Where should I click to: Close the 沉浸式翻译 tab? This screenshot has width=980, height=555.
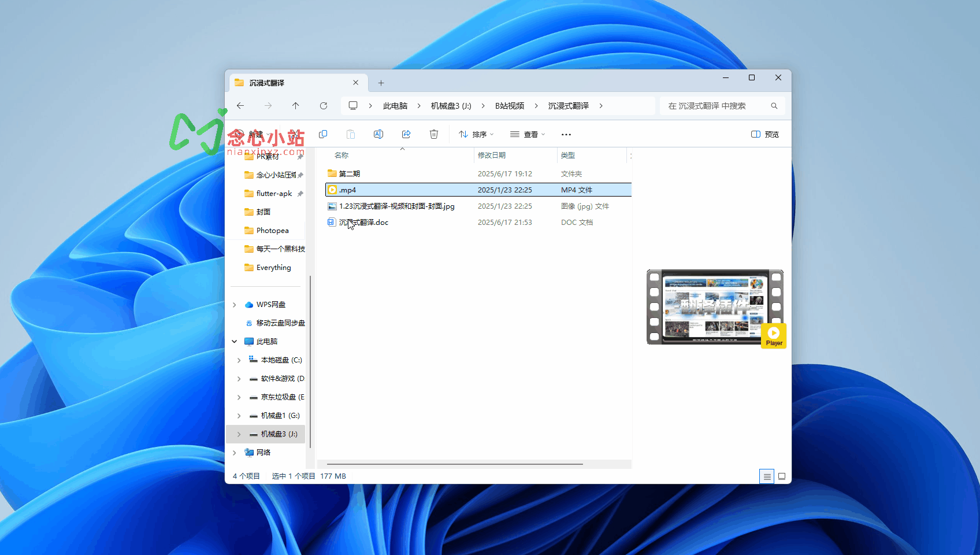click(356, 83)
